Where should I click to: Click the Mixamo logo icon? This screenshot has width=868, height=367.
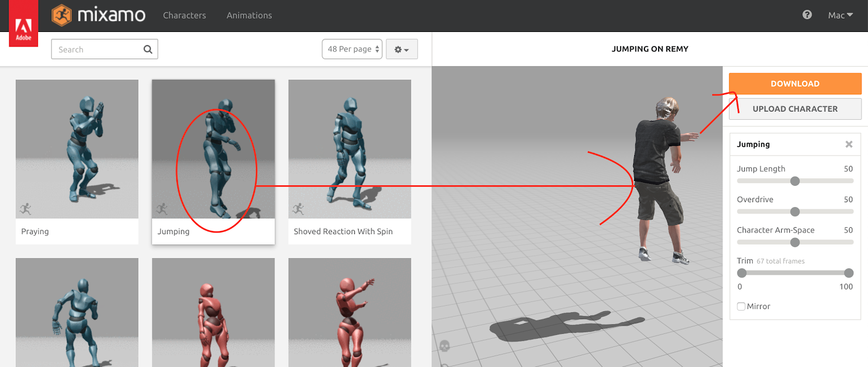coord(62,15)
